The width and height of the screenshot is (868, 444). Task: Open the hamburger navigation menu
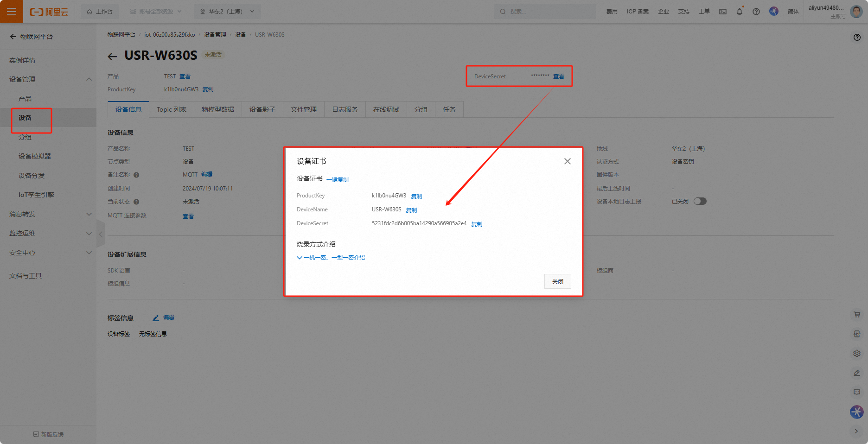pyautogui.click(x=12, y=12)
